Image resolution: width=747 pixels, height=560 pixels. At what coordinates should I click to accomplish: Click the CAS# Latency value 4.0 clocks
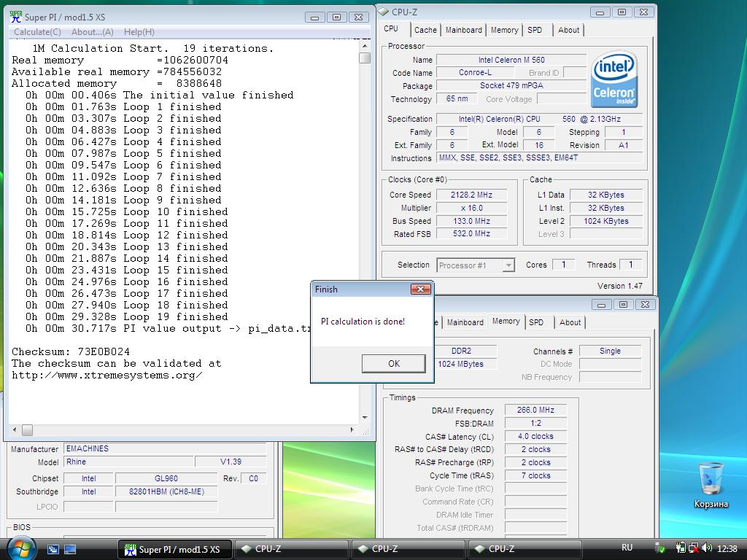tap(535, 436)
